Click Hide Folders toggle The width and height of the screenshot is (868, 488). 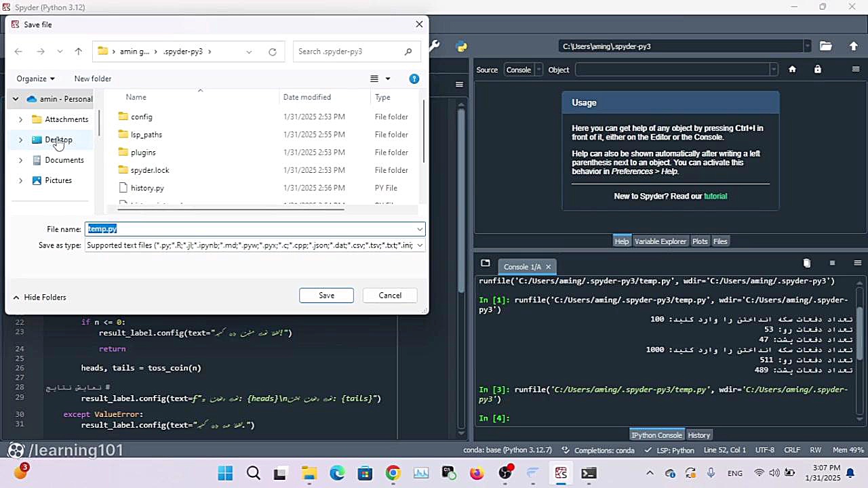tap(39, 297)
